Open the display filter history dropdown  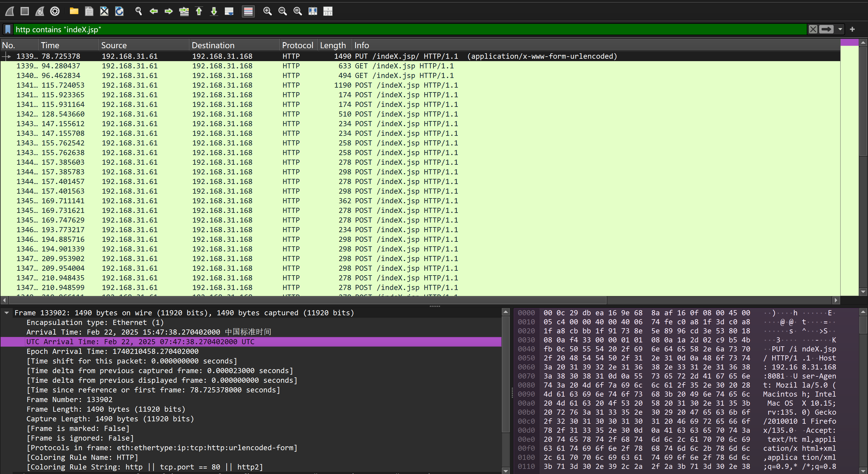pyautogui.click(x=840, y=29)
